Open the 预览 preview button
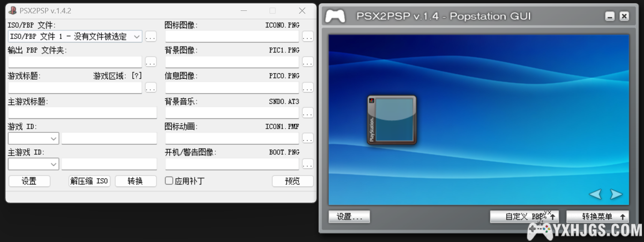The height and width of the screenshot is (242, 644). [293, 181]
